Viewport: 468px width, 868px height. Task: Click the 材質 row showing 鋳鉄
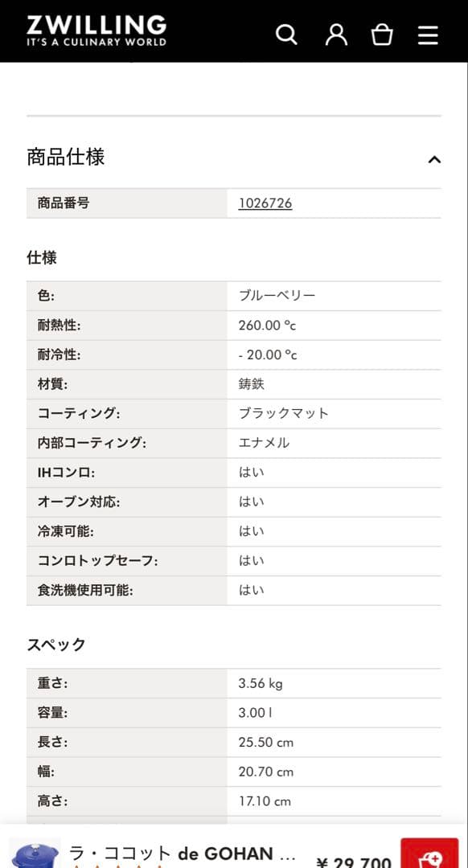[233, 383]
